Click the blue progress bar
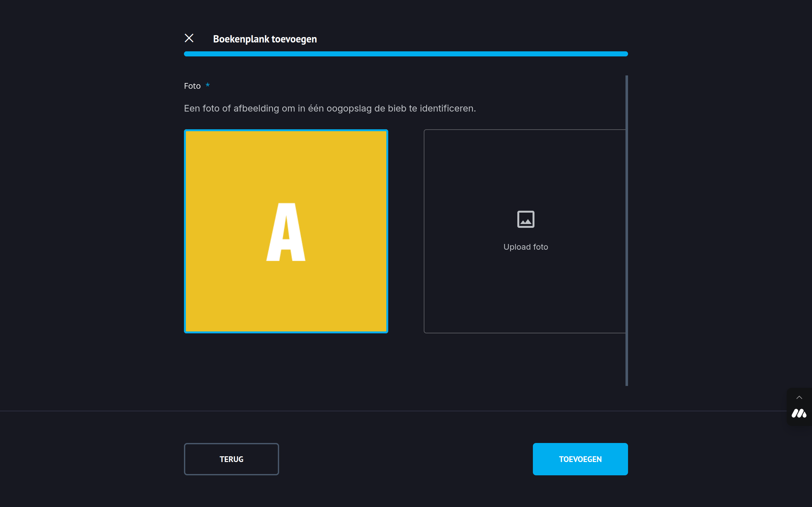This screenshot has height=507, width=812. (x=406, y=54)
